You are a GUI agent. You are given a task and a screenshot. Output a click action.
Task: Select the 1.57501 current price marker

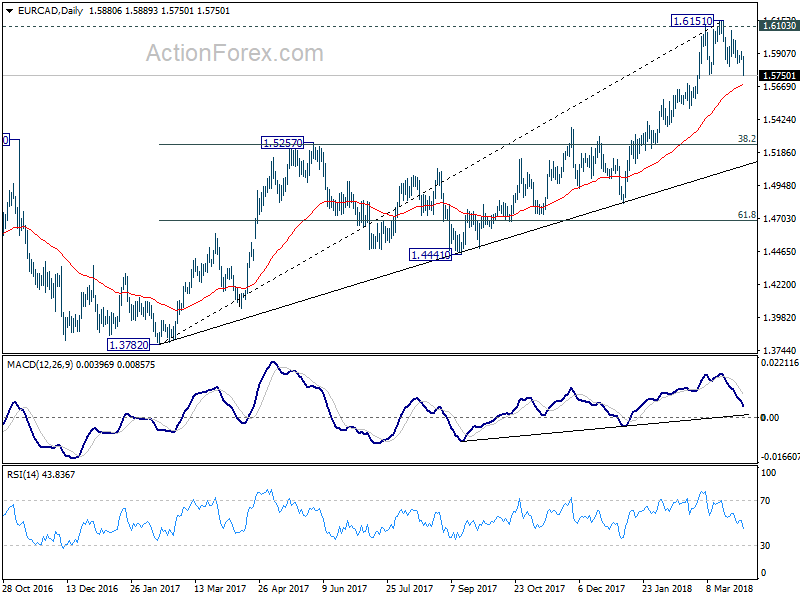pos(779,76)
